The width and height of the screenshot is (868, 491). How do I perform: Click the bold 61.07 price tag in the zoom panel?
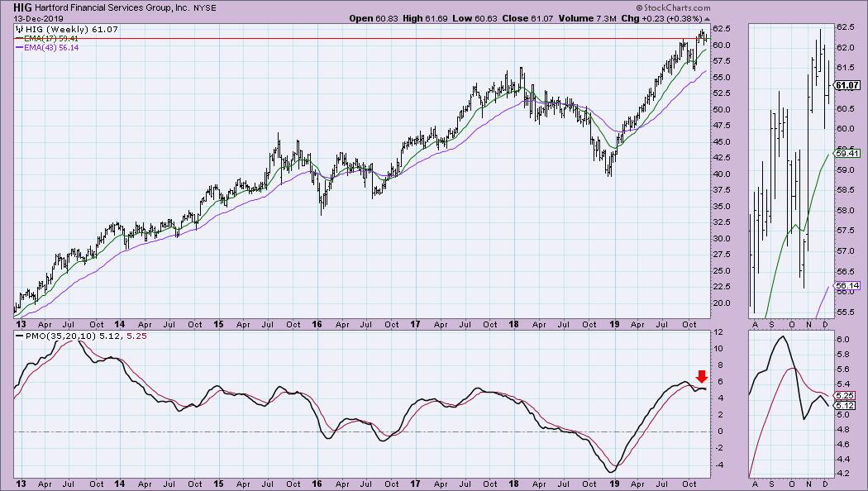pyautogui.click(x=847, y=85)
